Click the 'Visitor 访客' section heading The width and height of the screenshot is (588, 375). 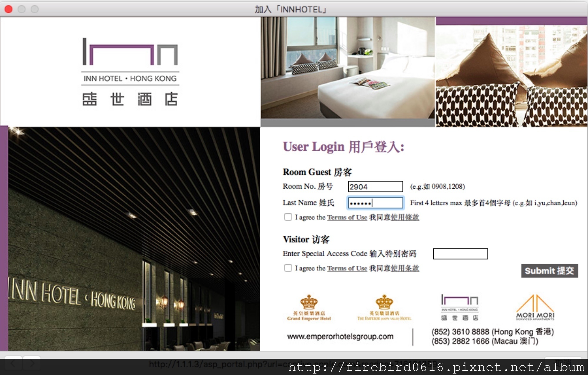[306, 239]
